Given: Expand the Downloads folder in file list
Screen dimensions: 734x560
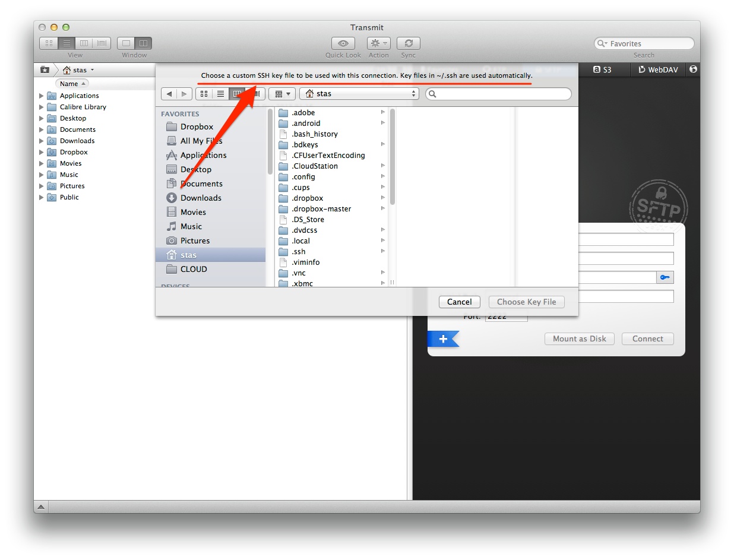Looking at the screenshot, I should coord(42,141).
